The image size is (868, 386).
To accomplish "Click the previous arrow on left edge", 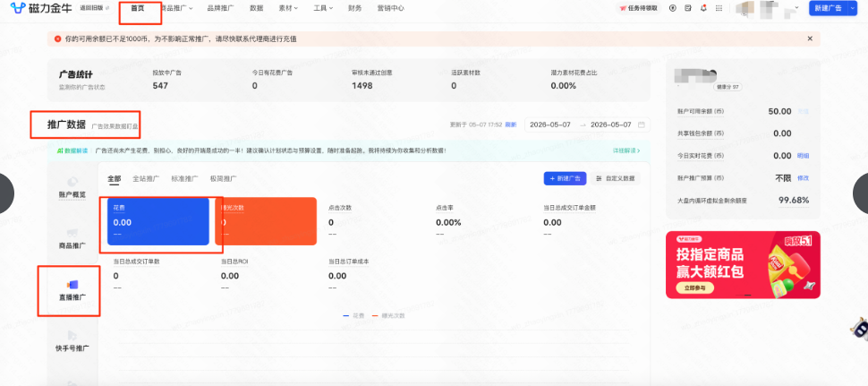I will pyautogui.click(x=5, y=193).
